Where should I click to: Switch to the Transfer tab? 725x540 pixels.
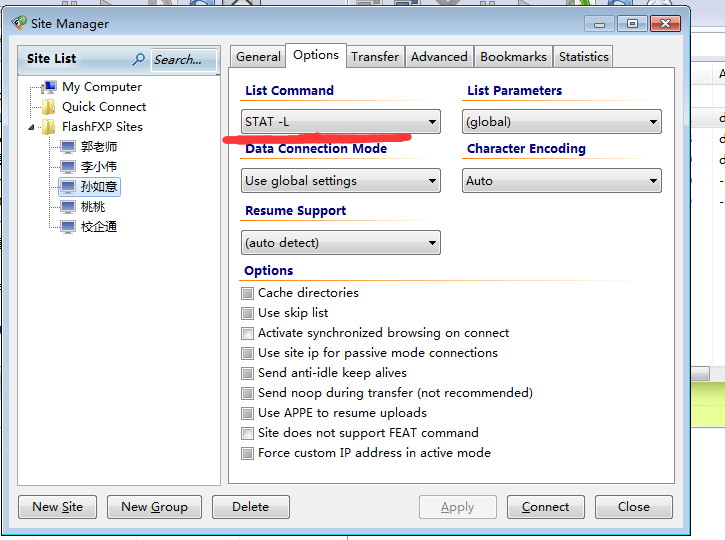coord(375,57)
